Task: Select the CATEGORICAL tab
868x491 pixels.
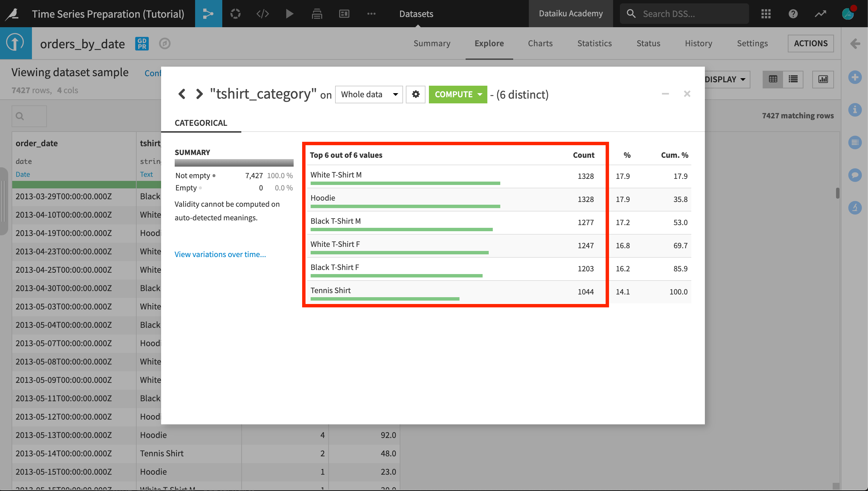Action: point(201,123)
